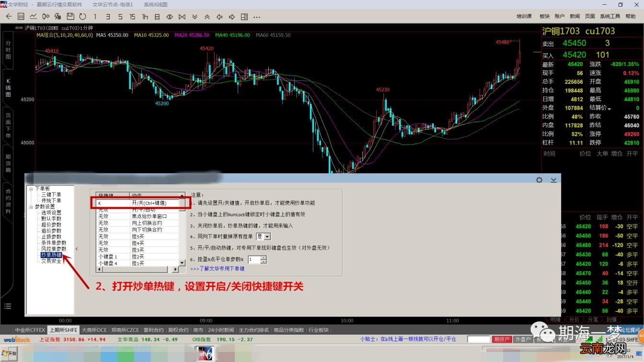Image resolution: width=644 pixels, height=362 pixels.
Task: Click the hollow left arrow icon
Action: tap(219, 17)
